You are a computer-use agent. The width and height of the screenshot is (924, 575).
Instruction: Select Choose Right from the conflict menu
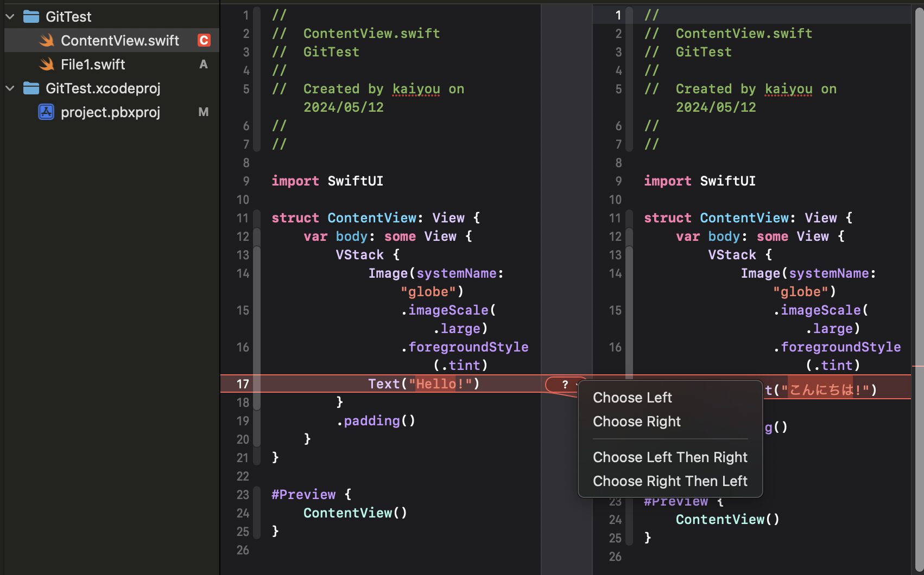(x=636, y=421)
